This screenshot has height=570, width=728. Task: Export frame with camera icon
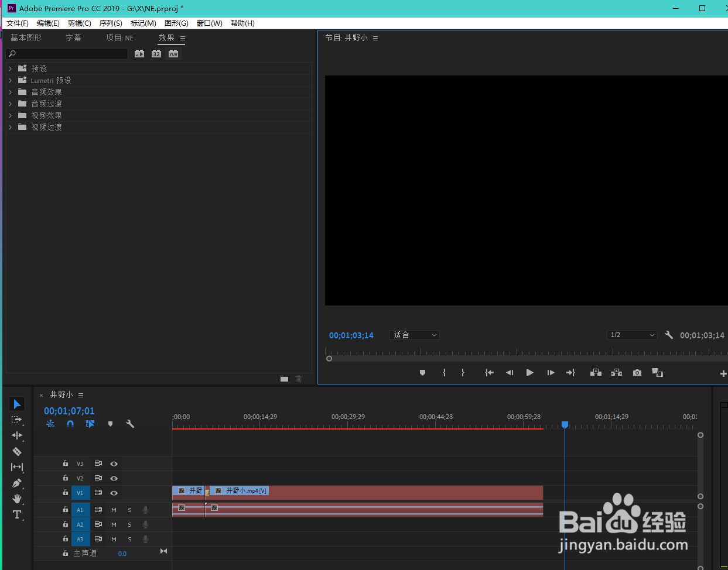(637, 373)
